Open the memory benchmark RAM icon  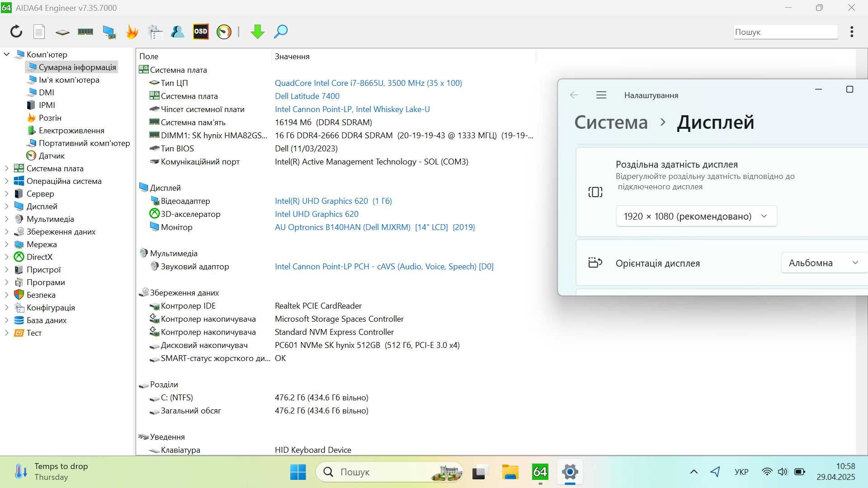(x=85, y=32)
